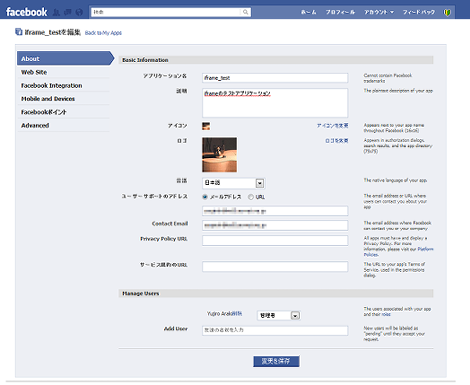Click the change logo link
The image size is (470, 385).
tap(337, 141)
